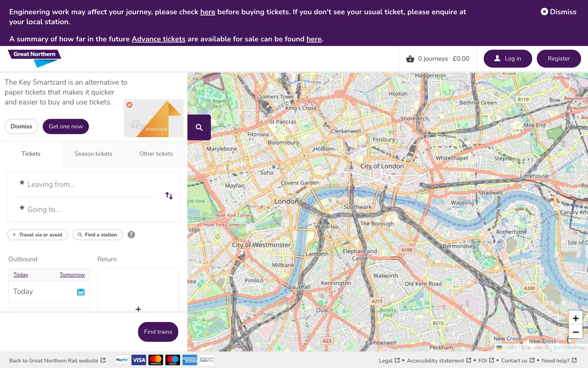Dismiss the engineering work banner
The image size is (588, 368).
558,12
